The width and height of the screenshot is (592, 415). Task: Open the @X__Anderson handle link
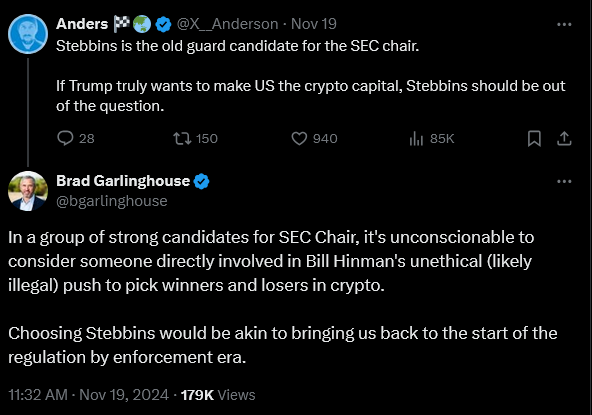click(227, 24)
